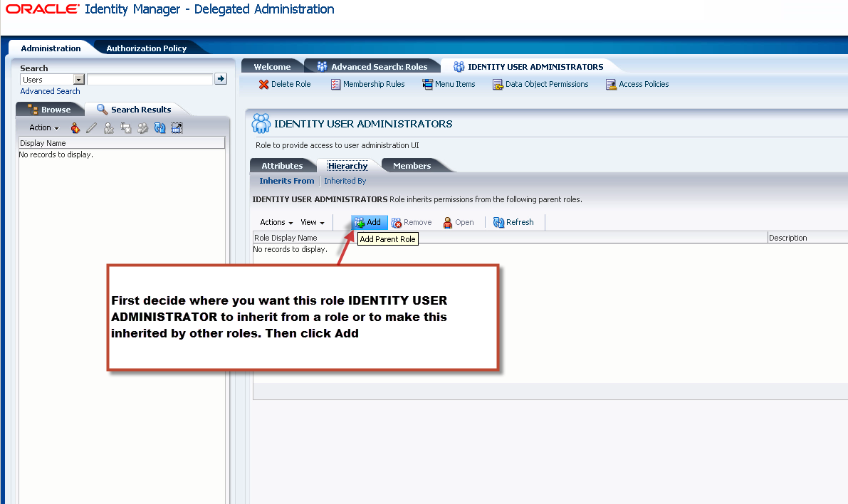
Task: Select the Hierarchy tab
Action: tap(347, 165)
